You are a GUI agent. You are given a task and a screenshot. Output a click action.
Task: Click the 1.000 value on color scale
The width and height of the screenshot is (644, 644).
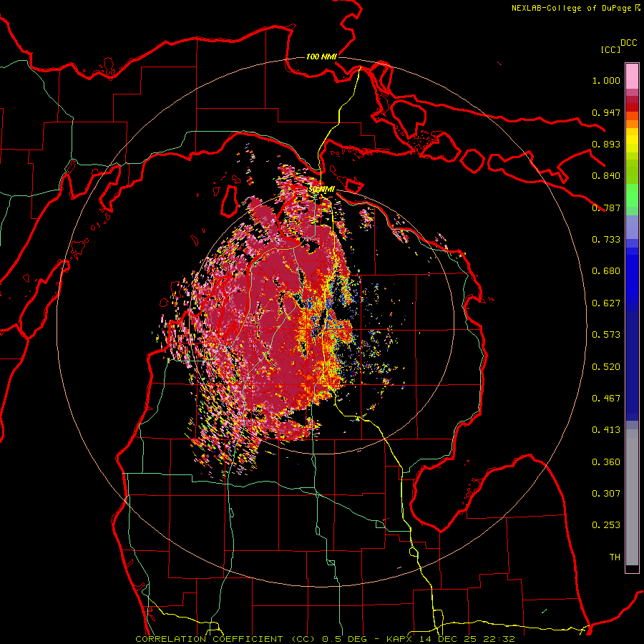[606, 80]
